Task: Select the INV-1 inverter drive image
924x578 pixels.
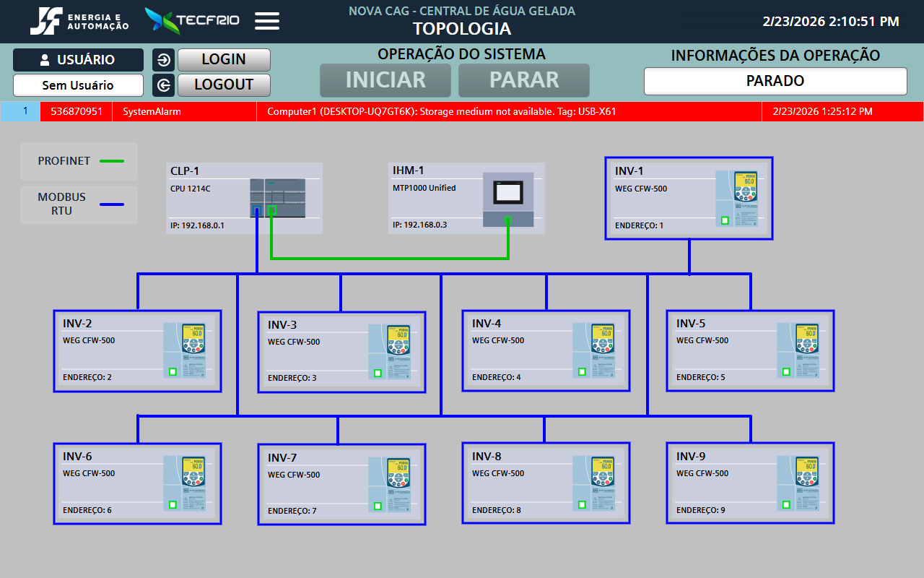Action: (736, 199)
